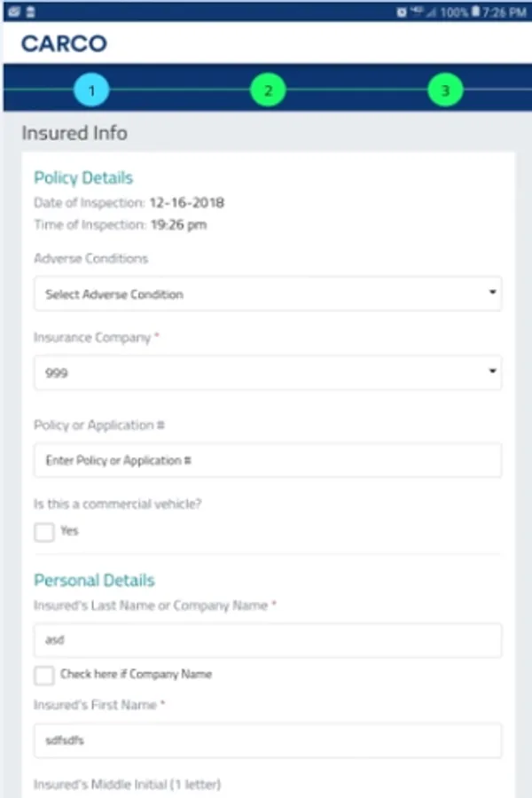532x798 pixels.
Task: Jump to step 2 circle
Action: point(268,90)
